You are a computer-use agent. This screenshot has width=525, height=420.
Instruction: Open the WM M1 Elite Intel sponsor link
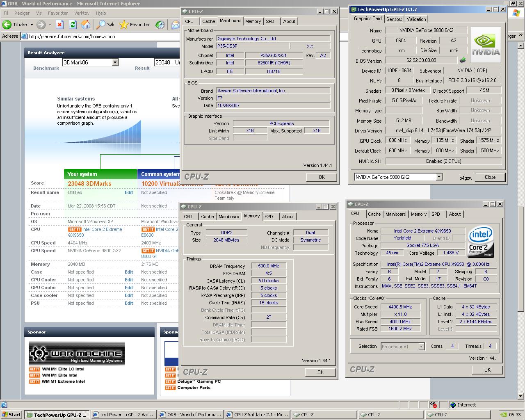coord(59,375)
